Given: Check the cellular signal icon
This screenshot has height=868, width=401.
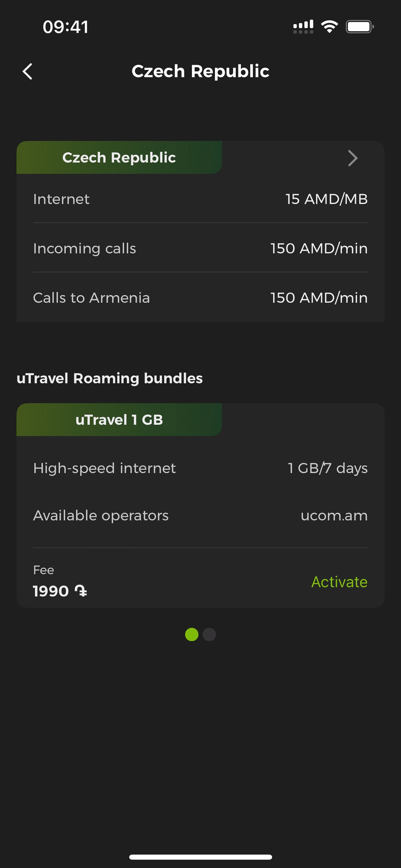Looking at the screenshot, I should (x=303, y=27).
